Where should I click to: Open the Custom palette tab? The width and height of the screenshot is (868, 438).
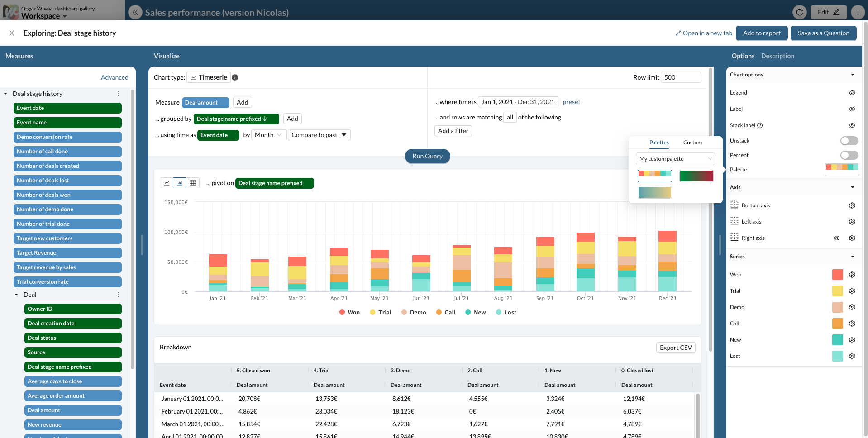click(x=692, y=143)
